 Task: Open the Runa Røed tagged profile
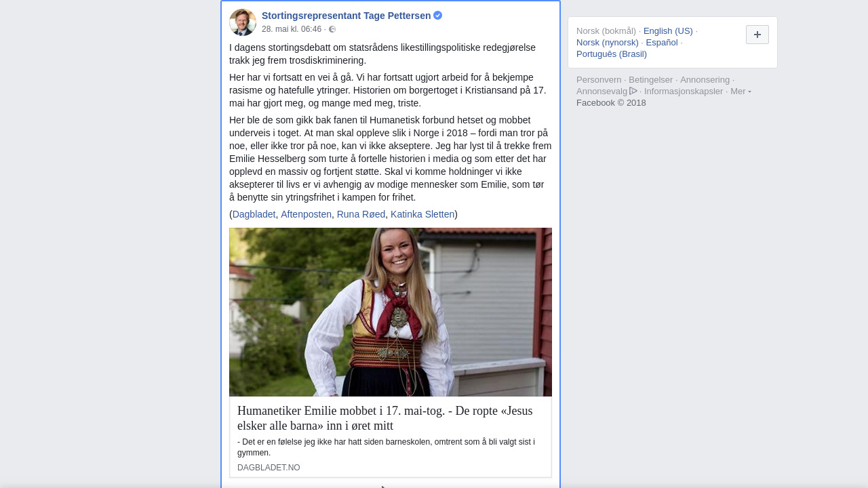click(x=361, y=214)
